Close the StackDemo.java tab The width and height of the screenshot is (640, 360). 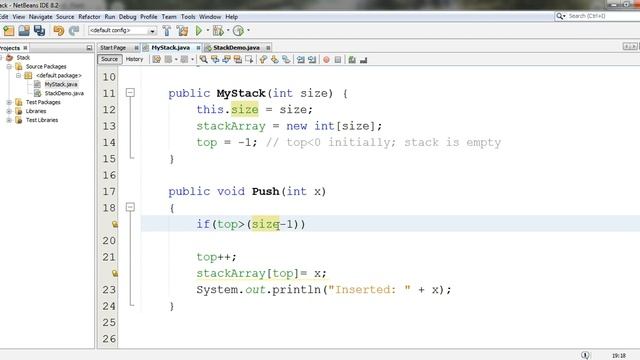268,48
